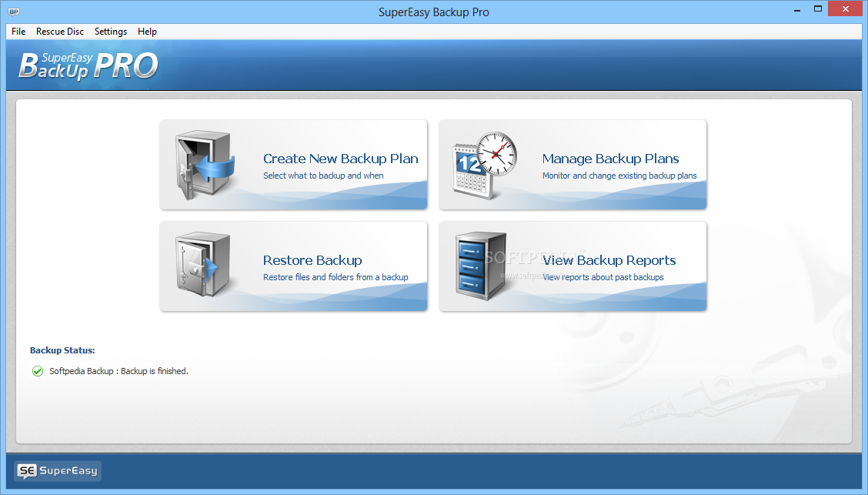The image size is (868, 495).
Task: Click the View Backup Reports title
Action: [x=609, y=260]
